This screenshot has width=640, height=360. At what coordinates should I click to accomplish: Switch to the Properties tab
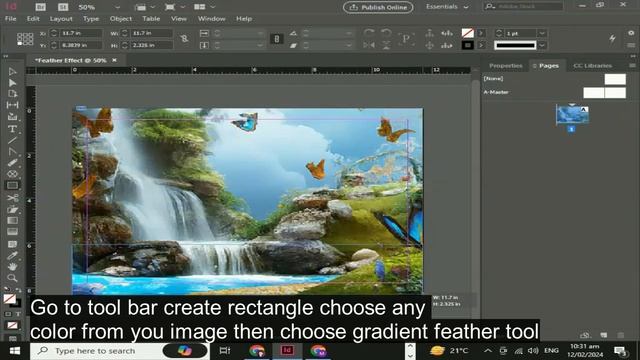506,66
